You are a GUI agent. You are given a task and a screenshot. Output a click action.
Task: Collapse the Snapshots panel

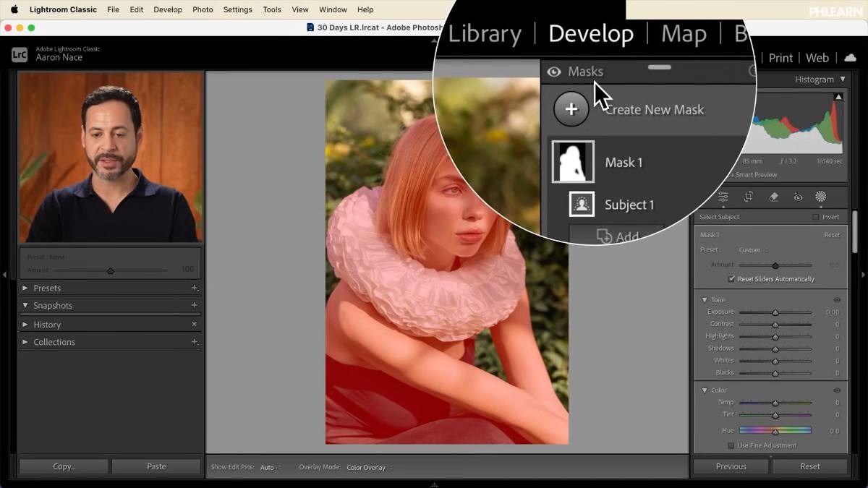pos(25,305)
